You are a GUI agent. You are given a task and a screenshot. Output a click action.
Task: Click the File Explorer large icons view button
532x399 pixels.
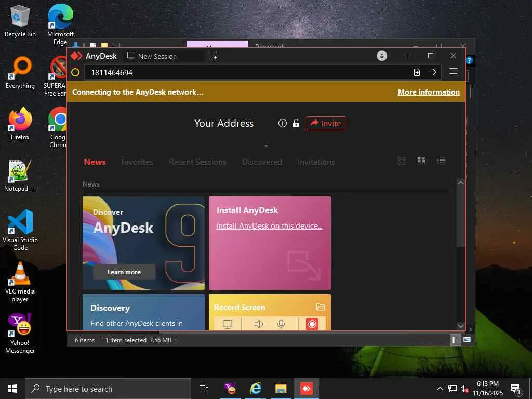point(467,340)
